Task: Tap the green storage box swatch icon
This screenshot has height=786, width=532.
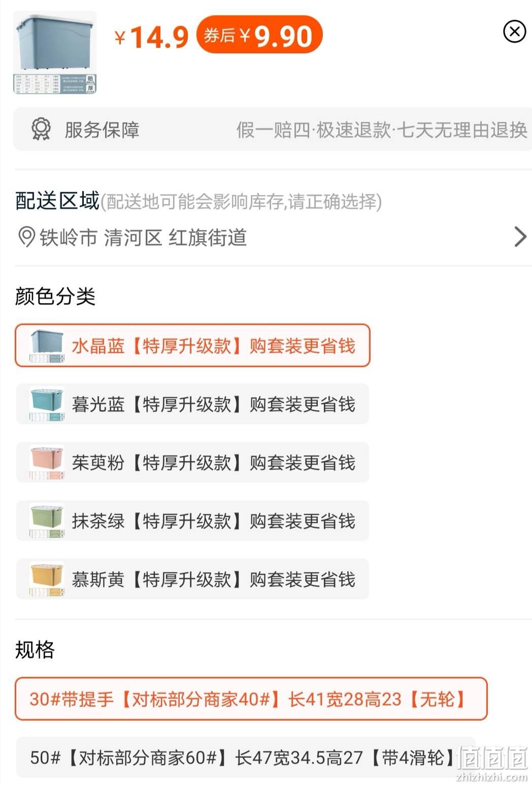Action: click(x=47, y=521)
